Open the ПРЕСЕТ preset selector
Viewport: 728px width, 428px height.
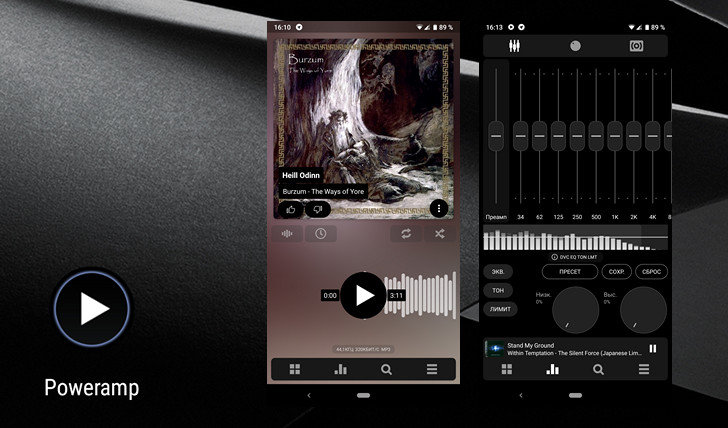pyautogui.click(x=570, y=272)
